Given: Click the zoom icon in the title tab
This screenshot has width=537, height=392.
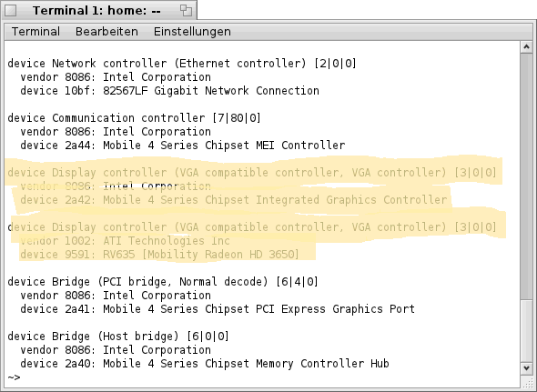Looking at the screenshot, I should click(186, 10).
